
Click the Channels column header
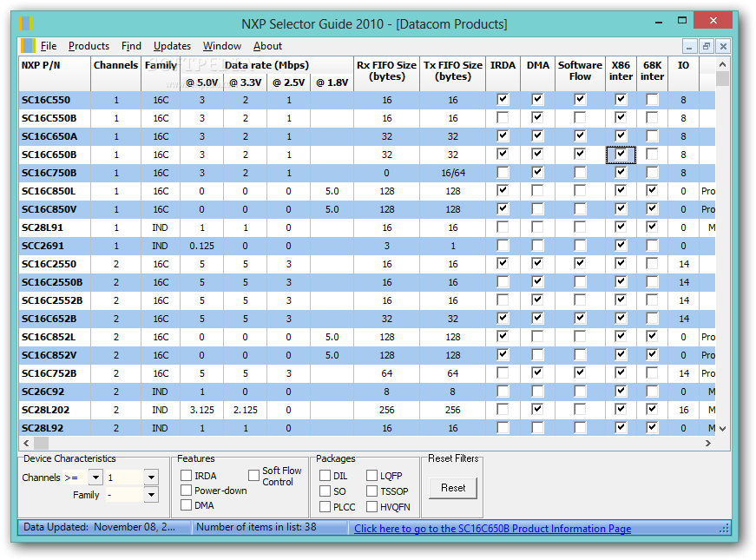coord(115,74)
